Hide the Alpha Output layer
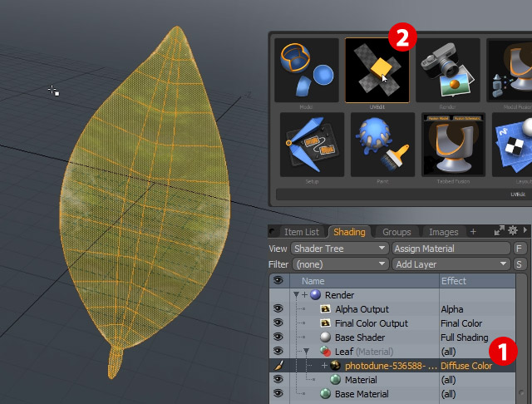 click(x=278, y=308)
